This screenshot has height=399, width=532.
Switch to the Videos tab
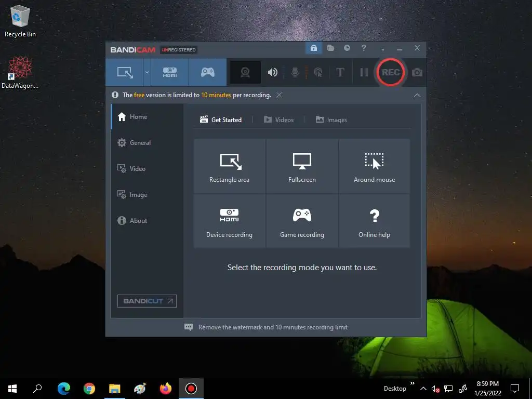pyautogui.click(x=278, y=120)
